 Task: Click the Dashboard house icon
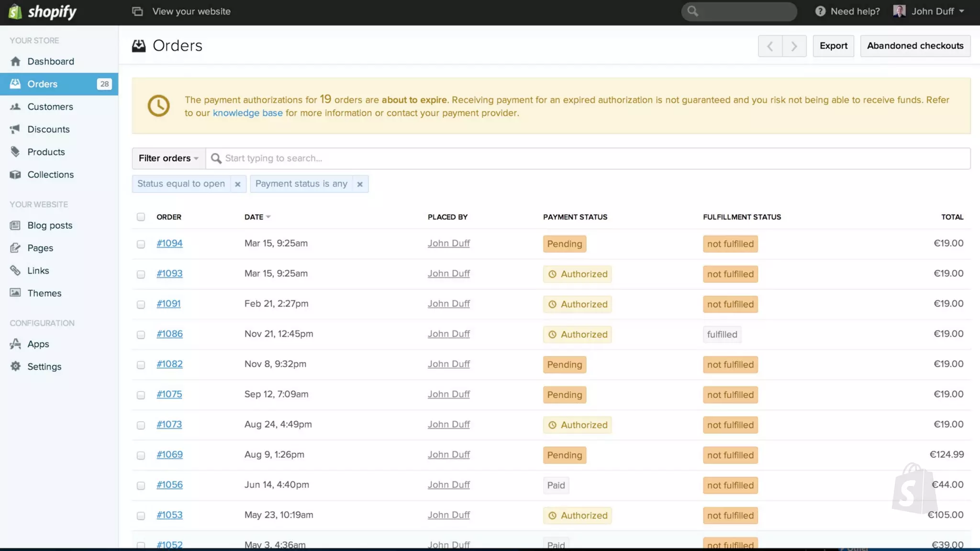[x=15, y=61]
